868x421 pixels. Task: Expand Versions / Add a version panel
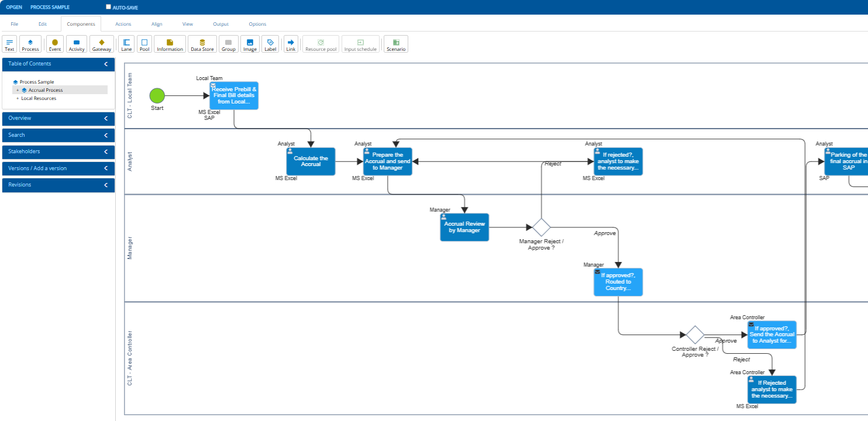[x=106, y=168]
